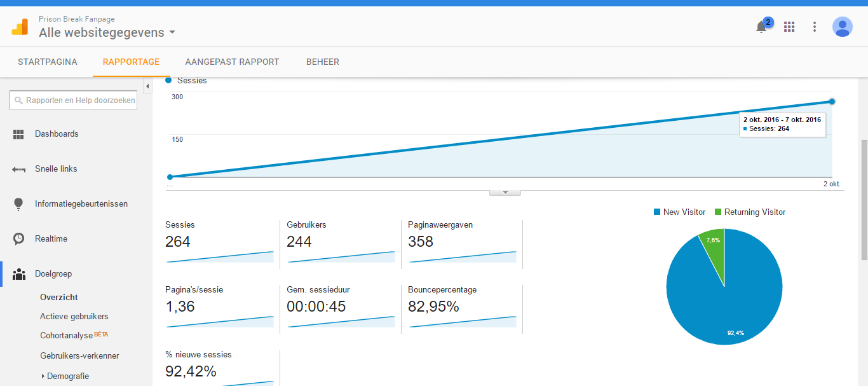The image size is (868, 386).
Task: Click the Google Analytics logo icon
Action: 20,27
